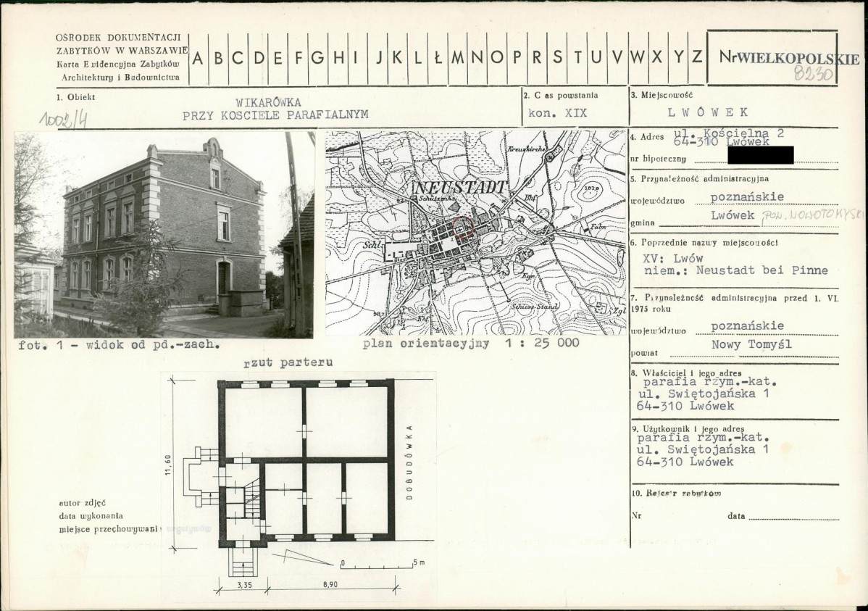Click the WIKARÓWKA object title
Screen dimensions: 868x611
(269, 103)
